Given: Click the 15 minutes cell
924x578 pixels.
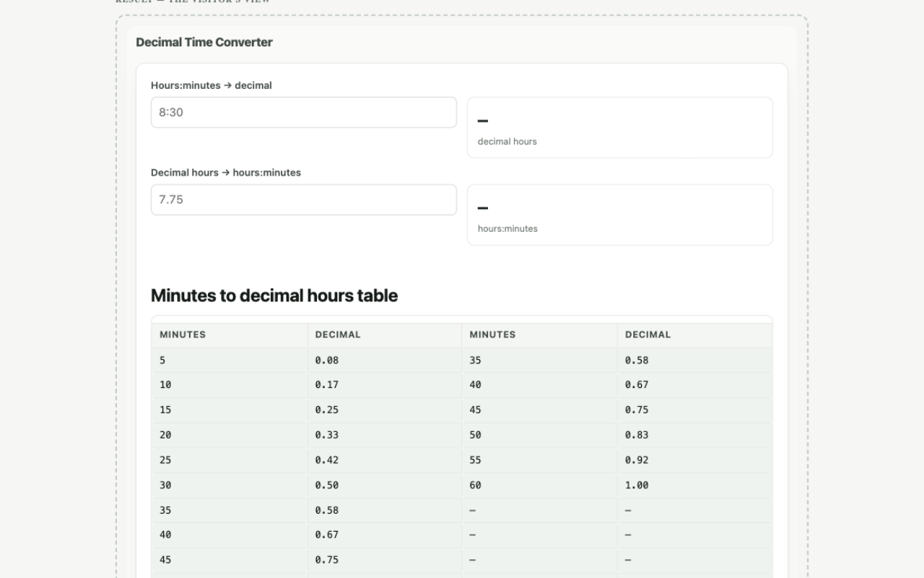Looking at the screenshot, I should click(x=230, y=410).
